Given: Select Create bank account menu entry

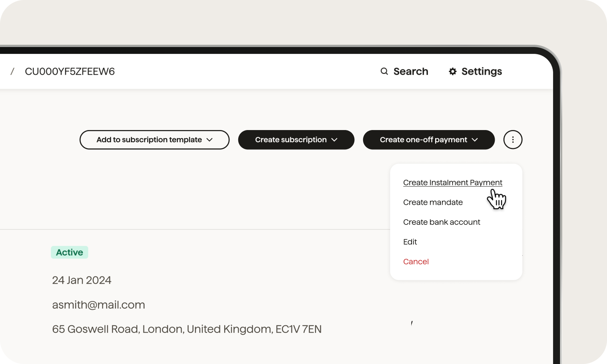Looking at the screenshot, I should 442,222.
